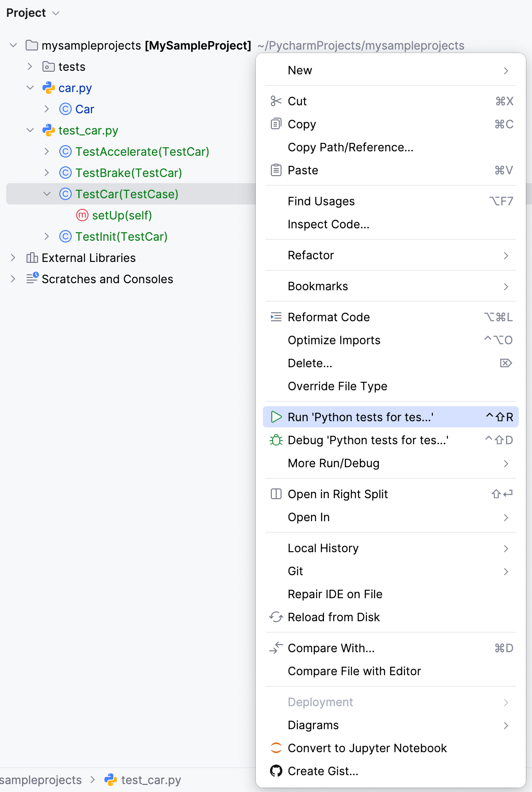Click the Jupyter icon for notebook conversion
The height and width of the screenshot is (792, 532).
(276, 748)
